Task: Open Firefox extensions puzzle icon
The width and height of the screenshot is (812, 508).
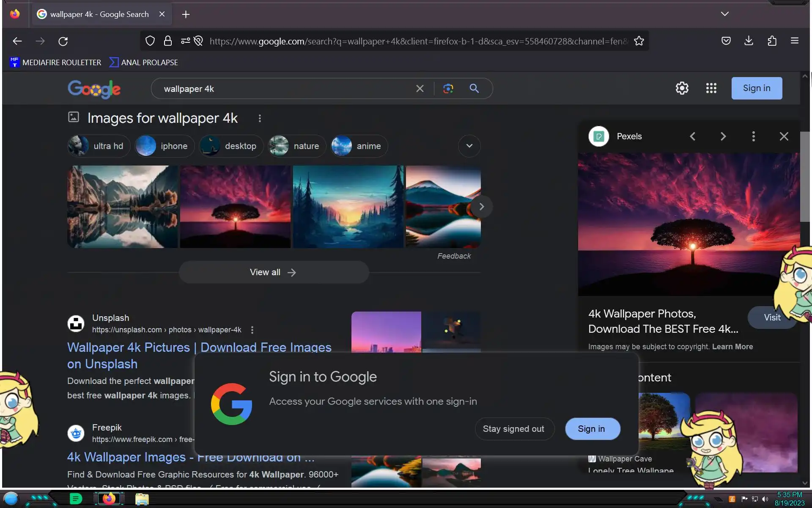Action: pos(772,41)
